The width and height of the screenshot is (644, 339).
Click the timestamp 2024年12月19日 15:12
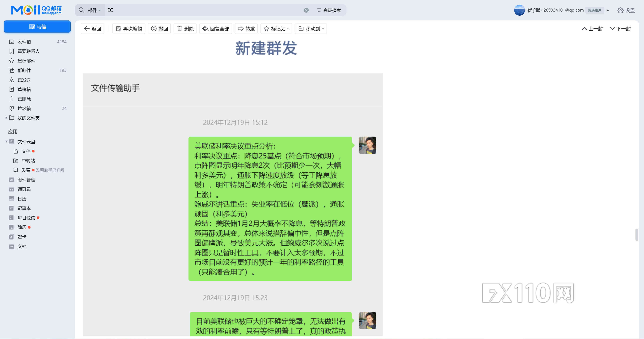click(x=235, y=122)
